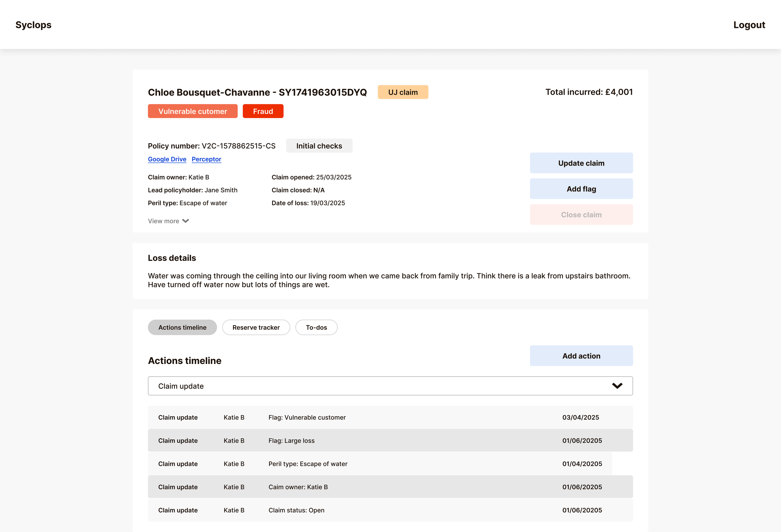Select the Actions timeline tab
The height and width of the screenshot is (532, 781).
(x=182, y=327)
